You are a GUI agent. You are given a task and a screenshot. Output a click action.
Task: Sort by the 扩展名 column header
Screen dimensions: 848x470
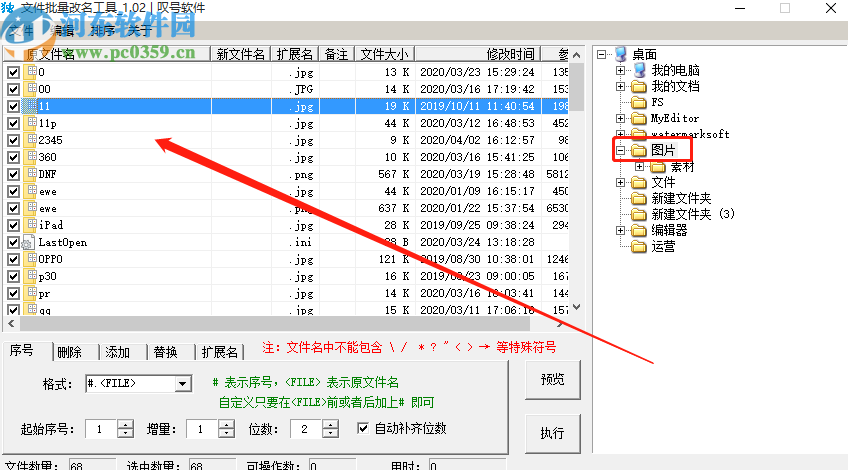[295, 54]
